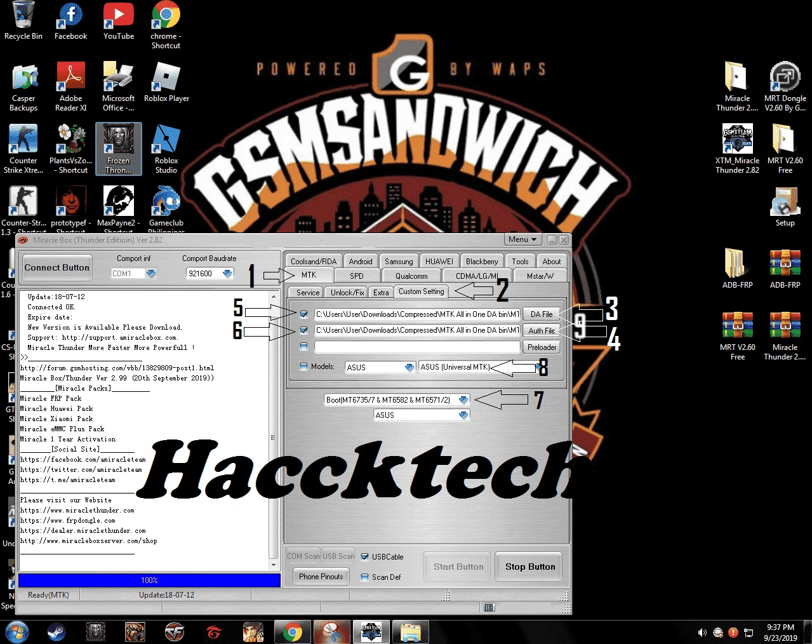Expand the ASUS (Universal MTK) model dropdown

539,367
